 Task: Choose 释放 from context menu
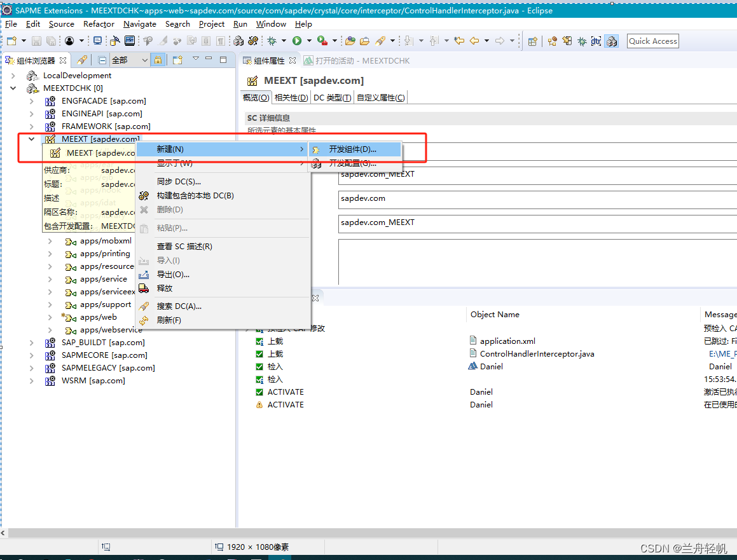pos(223,289)
